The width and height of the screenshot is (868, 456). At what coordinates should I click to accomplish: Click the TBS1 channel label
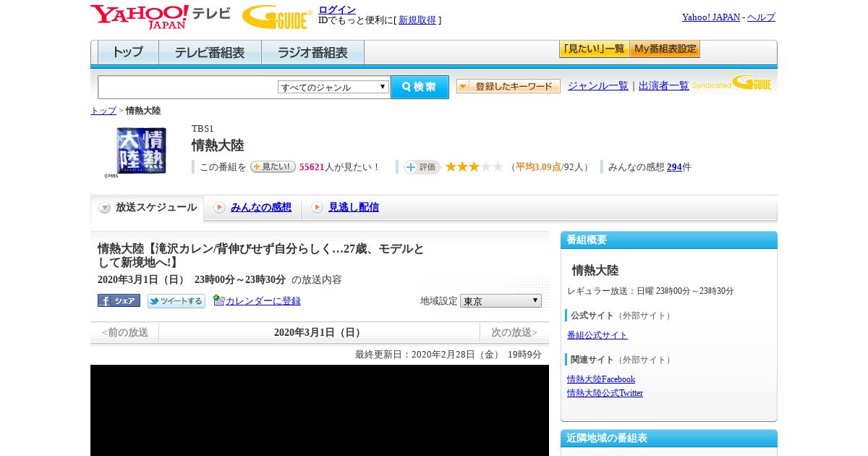pos(203,129)
